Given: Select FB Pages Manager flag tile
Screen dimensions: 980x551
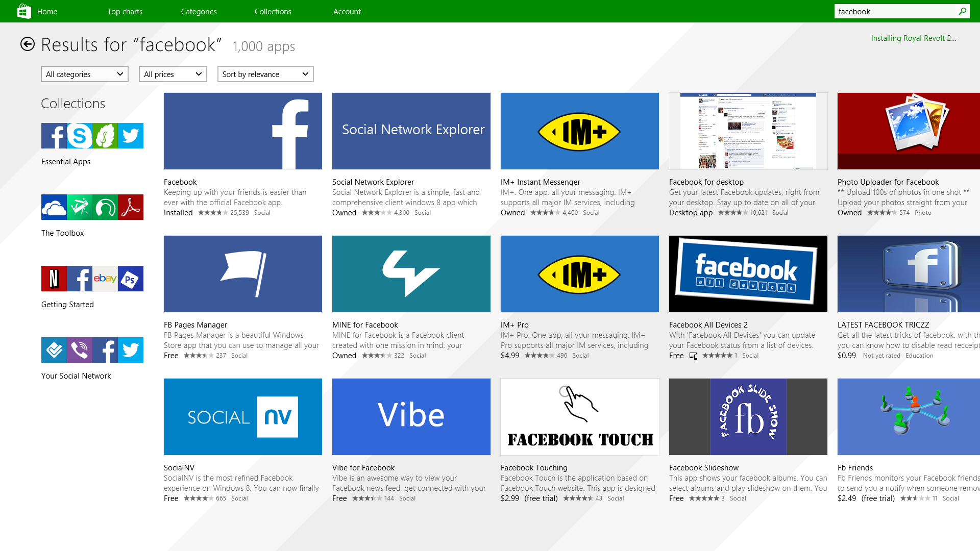Looking at the screenshot, I should point(242,274).
